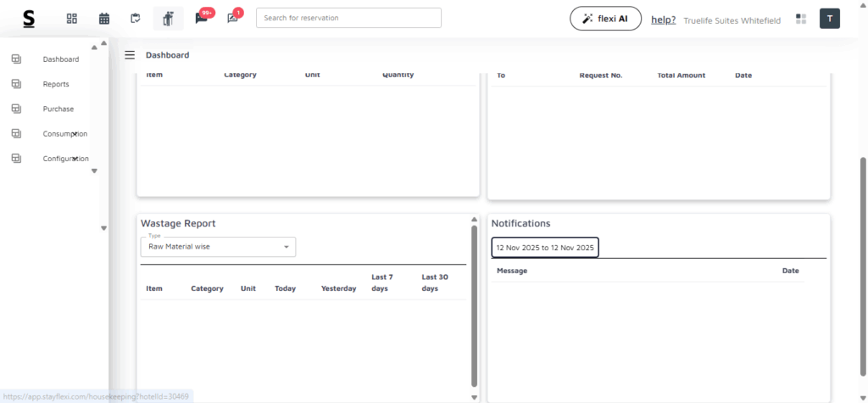The height and width of the screenshot is (403, 868).
Task: Open the dashboard grid icon in top bar
Action: pyautogui.click(x=72, y=19)
